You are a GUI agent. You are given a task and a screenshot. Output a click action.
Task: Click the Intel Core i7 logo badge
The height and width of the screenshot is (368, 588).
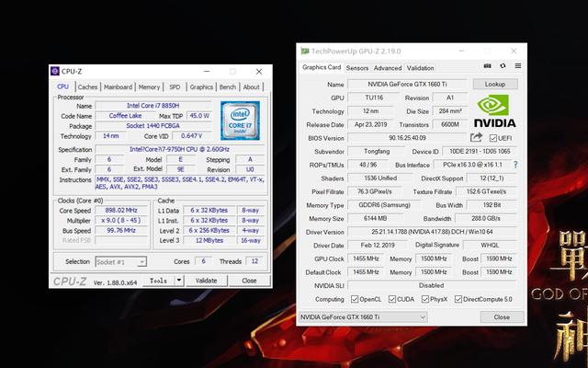click(240, 121)
